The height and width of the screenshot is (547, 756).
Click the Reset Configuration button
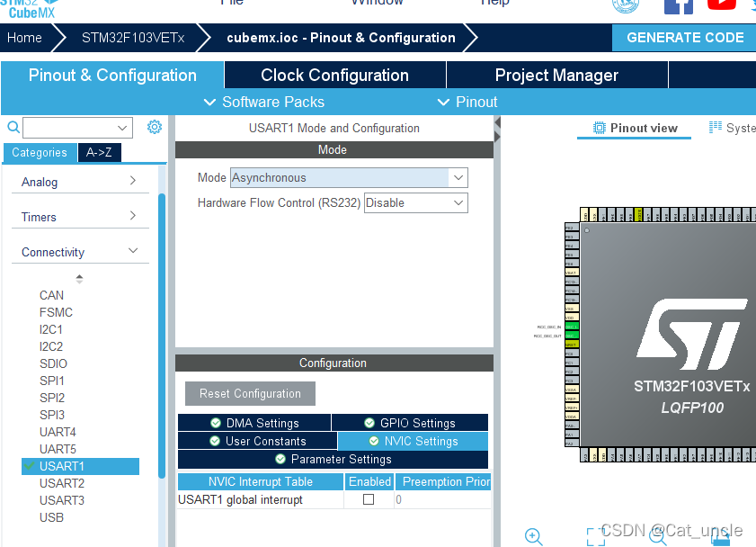tap(250, 394)
